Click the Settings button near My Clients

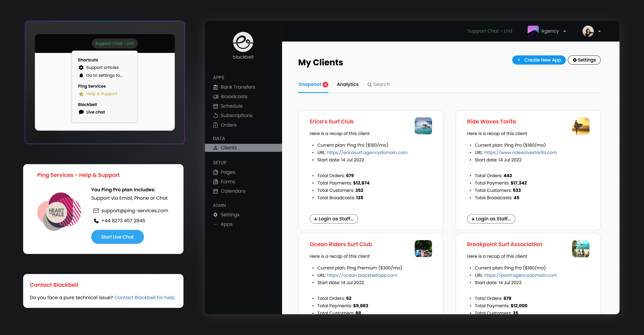coord(584,60)
